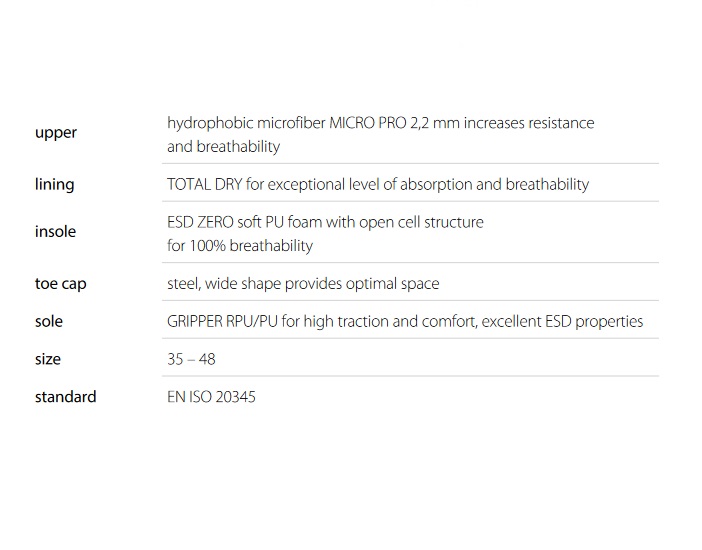This screenshot has width=702, height=550.
Task: Click the "EN ISO 20345" standard value
Action: click(x=211, y=397)
